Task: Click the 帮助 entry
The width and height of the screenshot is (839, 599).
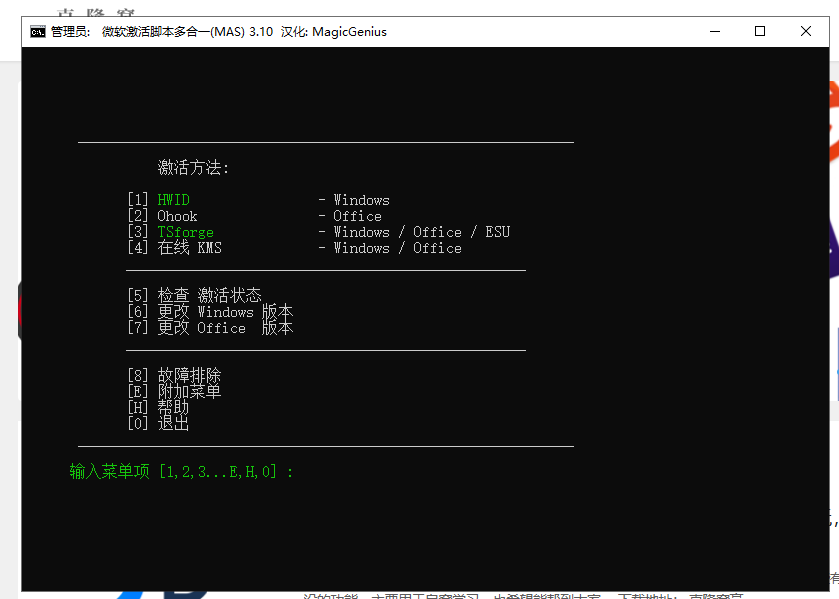Action: click(173, 408)
